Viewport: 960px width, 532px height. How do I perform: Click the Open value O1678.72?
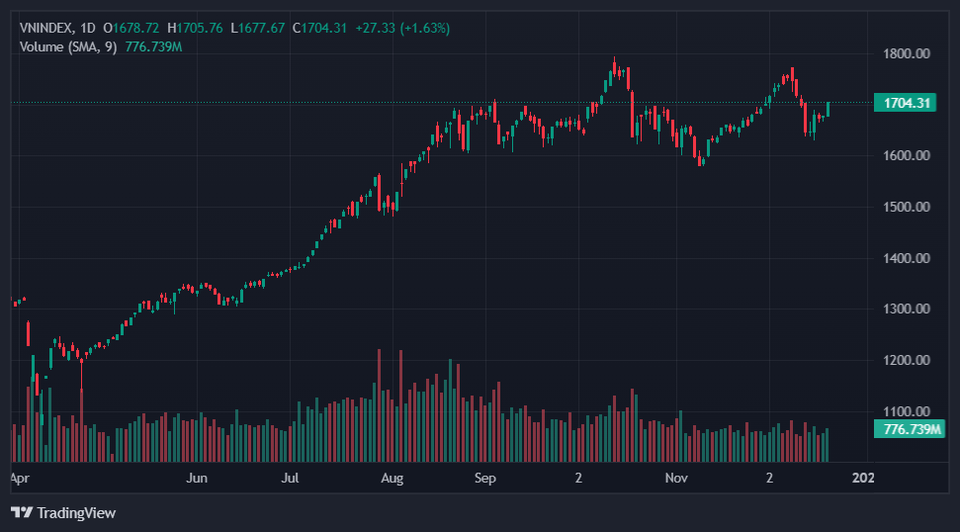click(x=138, y=28)
